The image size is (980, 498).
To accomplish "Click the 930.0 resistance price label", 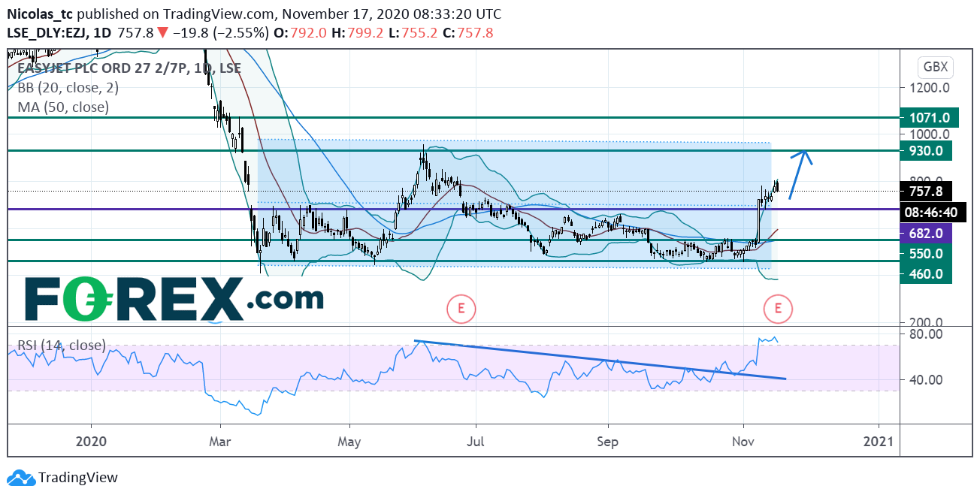I will point(925,151).
